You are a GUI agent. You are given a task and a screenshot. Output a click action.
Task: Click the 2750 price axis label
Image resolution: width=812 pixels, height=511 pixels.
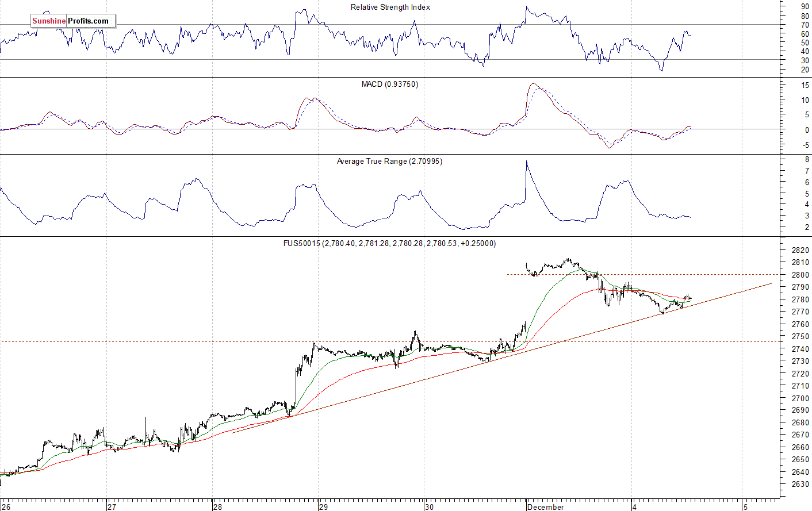[800, 337]
